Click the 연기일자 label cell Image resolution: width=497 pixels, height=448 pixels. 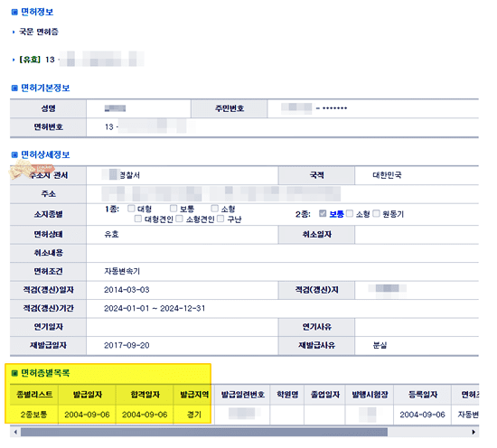pyautogui.click(x=48, y=327)
